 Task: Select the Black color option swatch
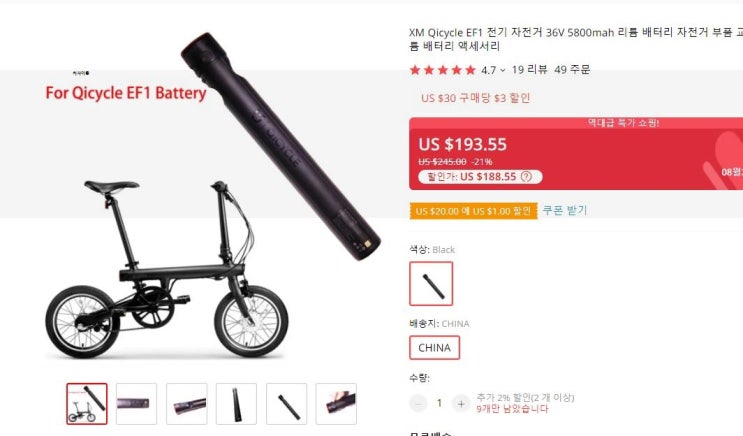[x=431, y=283]
